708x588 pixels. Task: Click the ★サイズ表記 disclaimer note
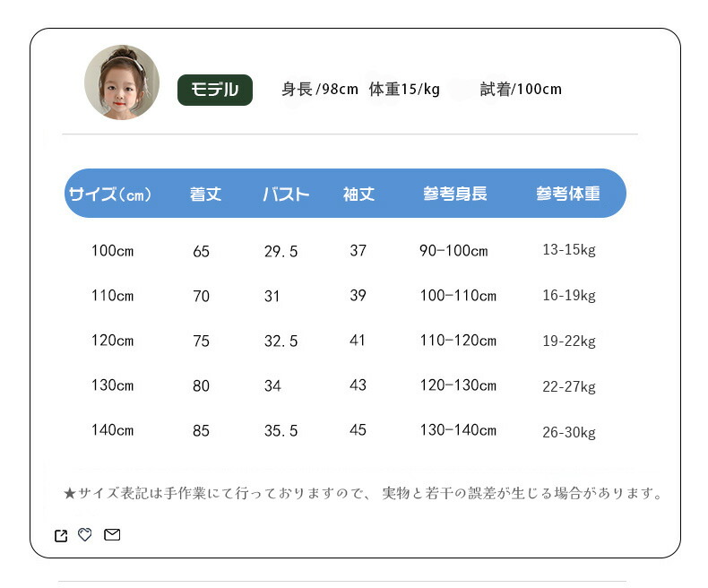(x=363, y=494)
